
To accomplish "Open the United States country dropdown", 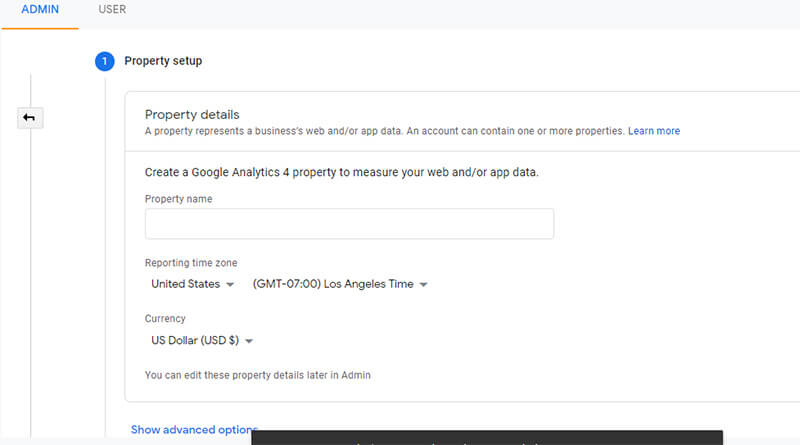I will point(192,284).
